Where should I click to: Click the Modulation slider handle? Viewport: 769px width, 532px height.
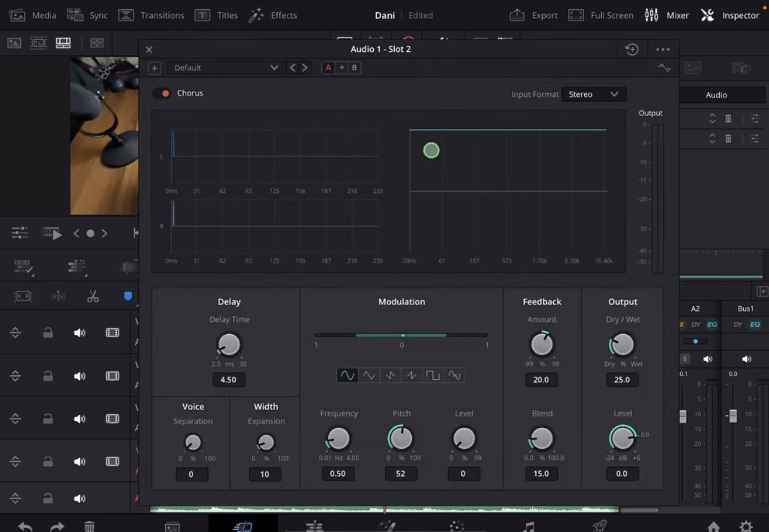coord(402,336)
